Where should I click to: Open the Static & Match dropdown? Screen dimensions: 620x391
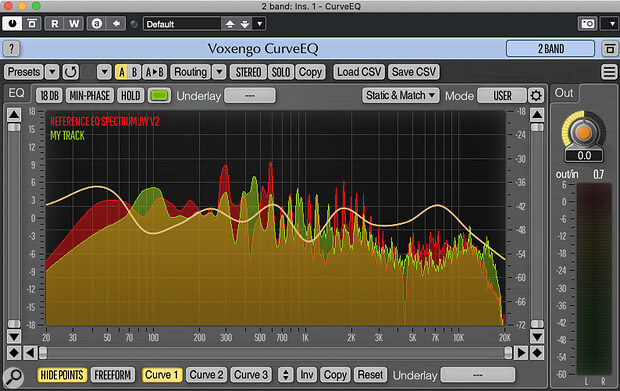click(401, 96)
